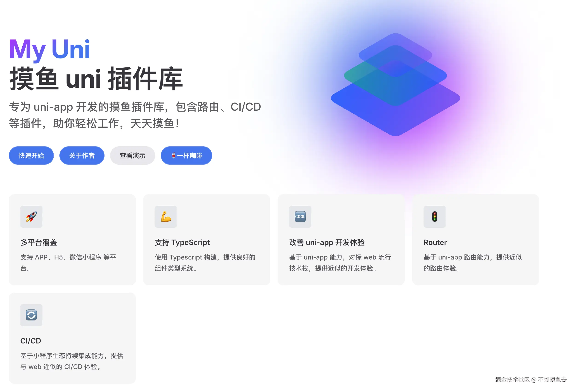Image resolution: width=576 pixels, height=392 pixels.
Task: Click the My Uni gradient heading
Action: click(x=49, y=49)
